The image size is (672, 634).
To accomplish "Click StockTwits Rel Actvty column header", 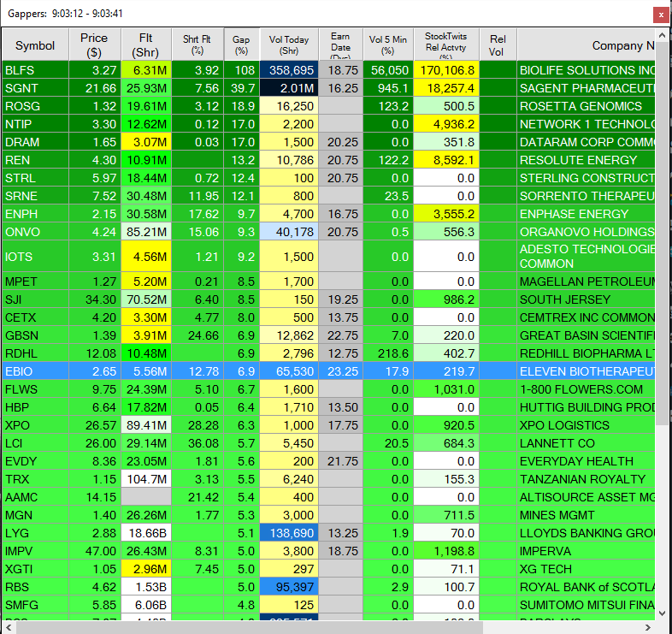I will [x=446, y=45].
